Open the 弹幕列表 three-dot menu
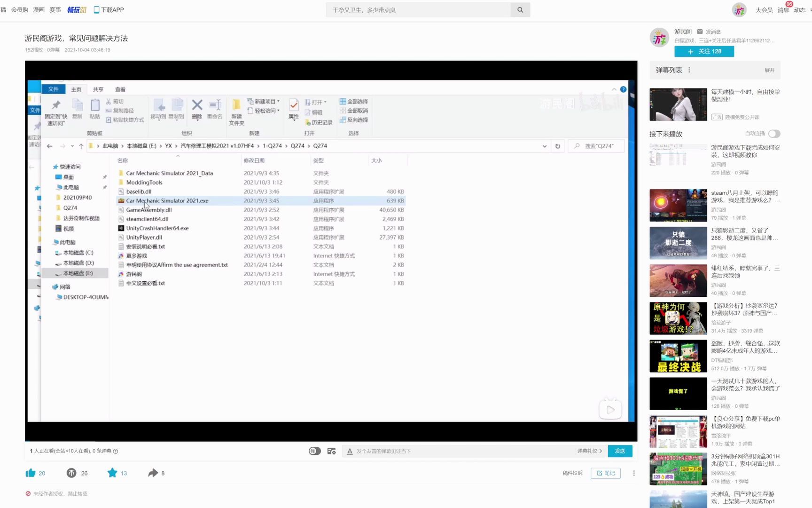 pos(689,70)
